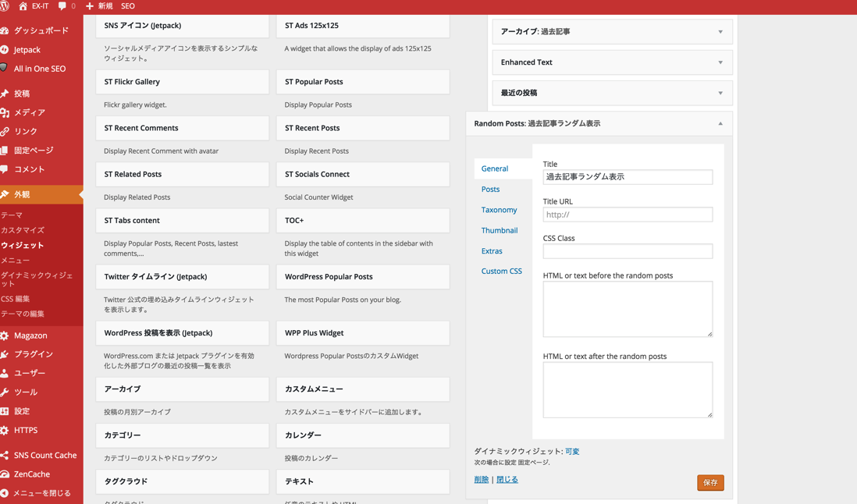Click the Jetpack sidebar icon
Image resolution: width=857 pixels, height=504 pixels.
(x=5, y=50)
